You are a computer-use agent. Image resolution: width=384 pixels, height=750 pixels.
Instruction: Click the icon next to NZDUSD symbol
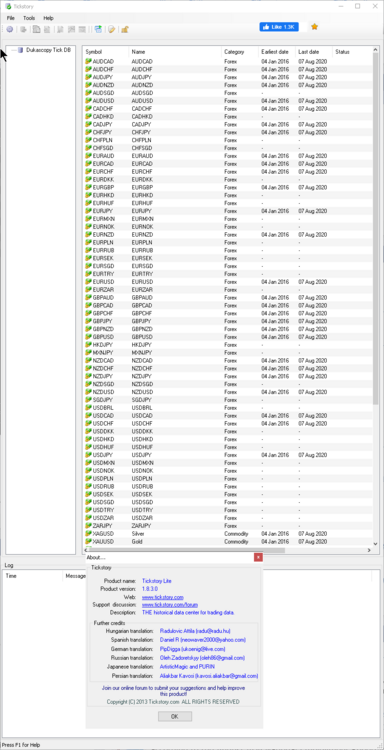(x=88, y=392)
